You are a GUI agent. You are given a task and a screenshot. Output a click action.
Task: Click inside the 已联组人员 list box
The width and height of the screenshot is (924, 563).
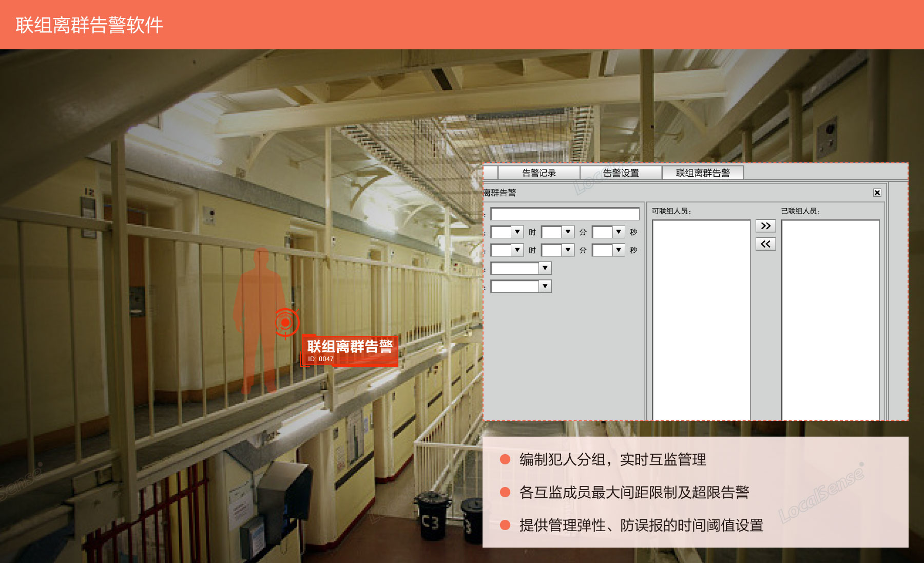pyautogui.click(x=830, y=318)
